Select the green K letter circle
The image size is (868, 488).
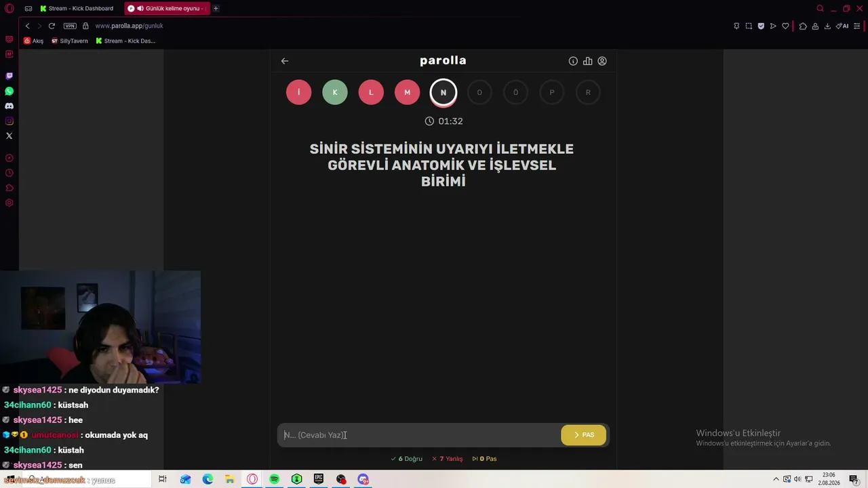[335, 92]
